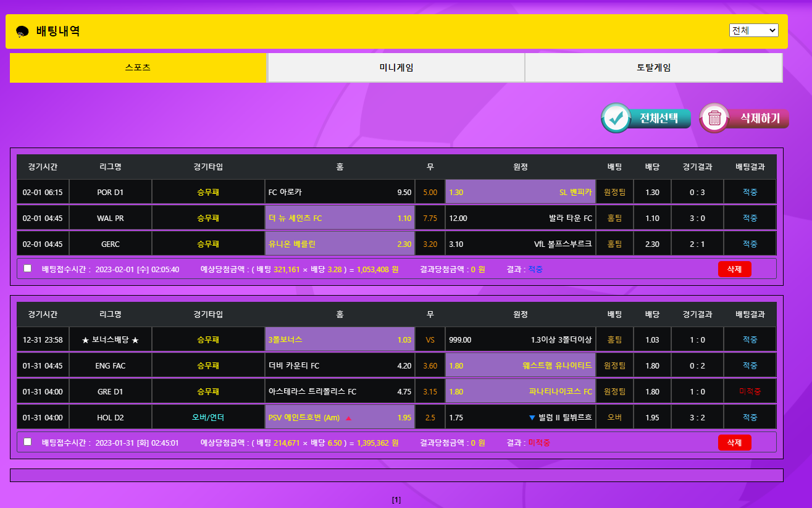Delete the 2023-01-31 bet with 삭제

pos(734,443)
